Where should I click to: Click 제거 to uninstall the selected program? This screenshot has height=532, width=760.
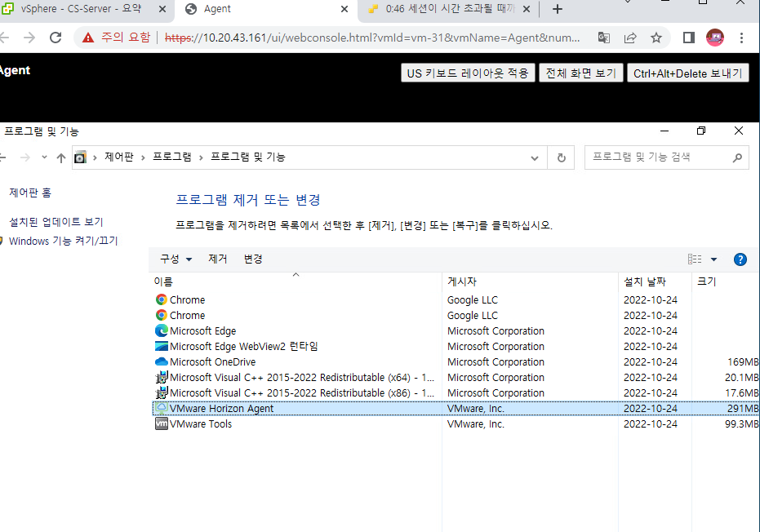coord(218,259)
